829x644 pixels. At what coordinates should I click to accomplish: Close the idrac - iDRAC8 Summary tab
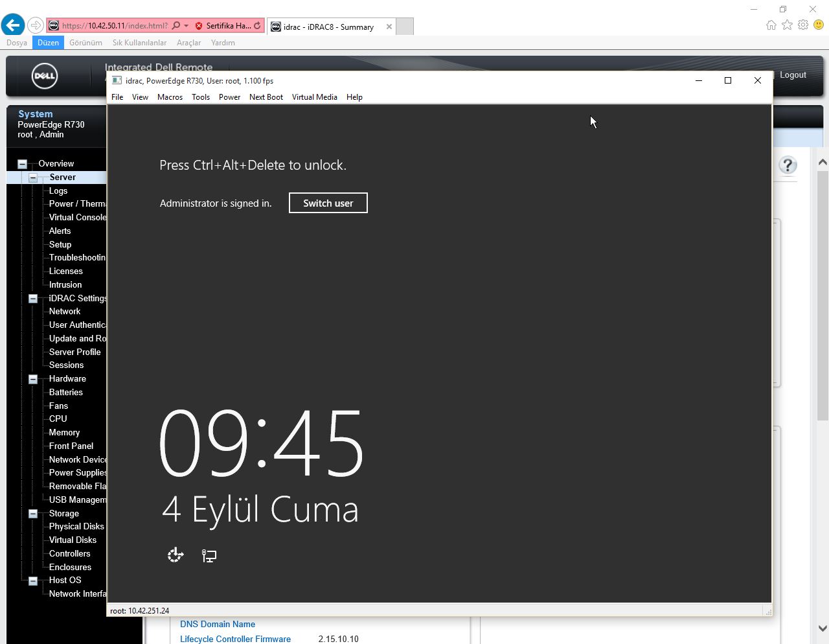(x=389, y=27)
